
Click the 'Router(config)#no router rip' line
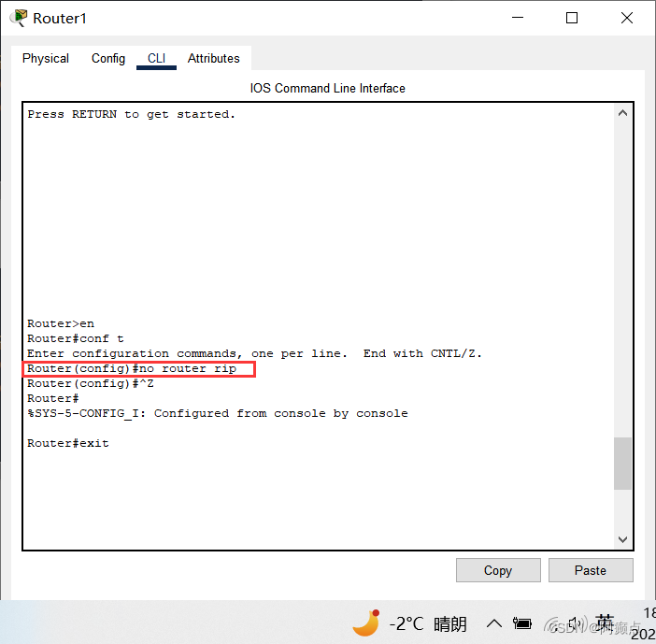pos(132,368)
